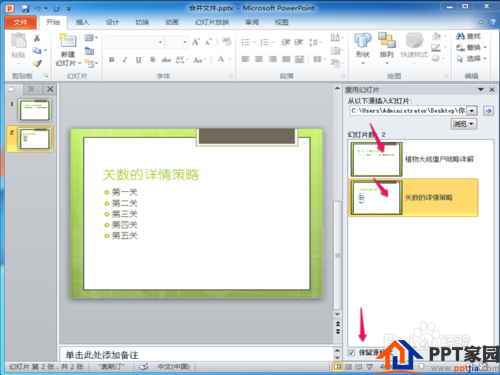Open the Arrange menu
This screenshot has height=375, width=500.
pos(387,48)
